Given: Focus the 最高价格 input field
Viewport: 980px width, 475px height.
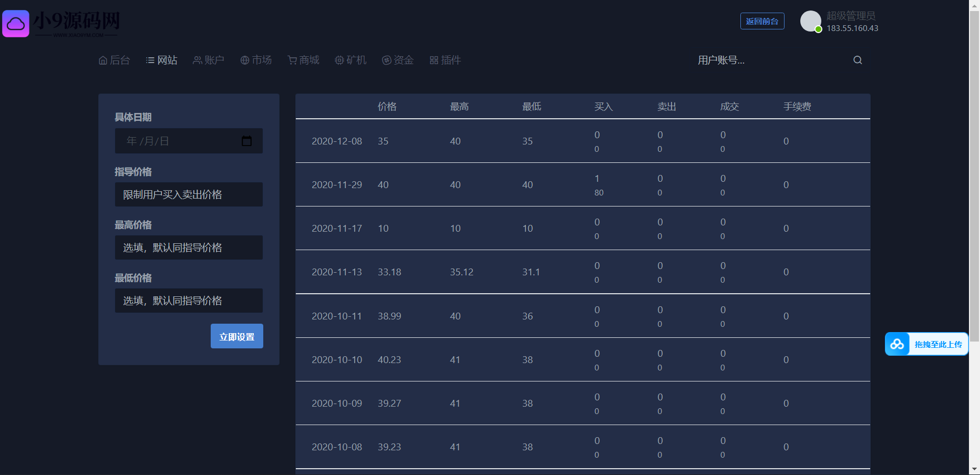Looking at the screenshot, I should pos(189,247).
